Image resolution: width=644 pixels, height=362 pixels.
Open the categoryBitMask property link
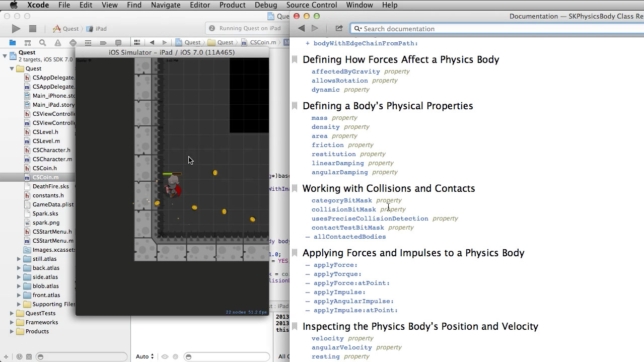pos(341,200)
